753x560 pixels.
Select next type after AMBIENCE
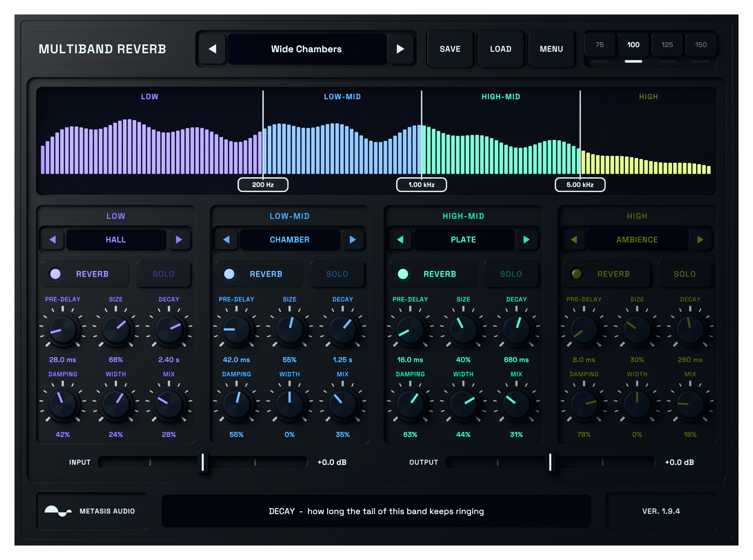point(701,240)
